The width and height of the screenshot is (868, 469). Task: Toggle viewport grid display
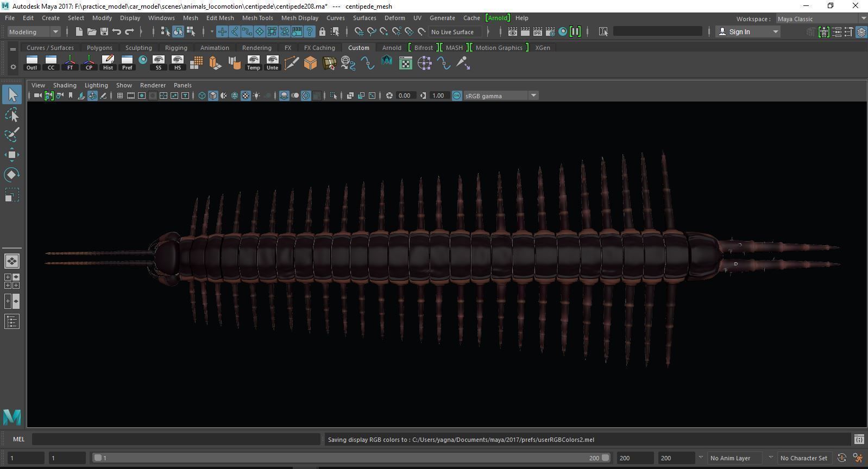120,96
